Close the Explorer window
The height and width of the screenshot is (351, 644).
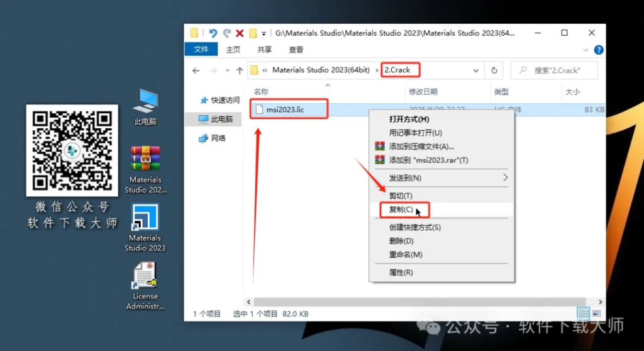tap(592, 33)
